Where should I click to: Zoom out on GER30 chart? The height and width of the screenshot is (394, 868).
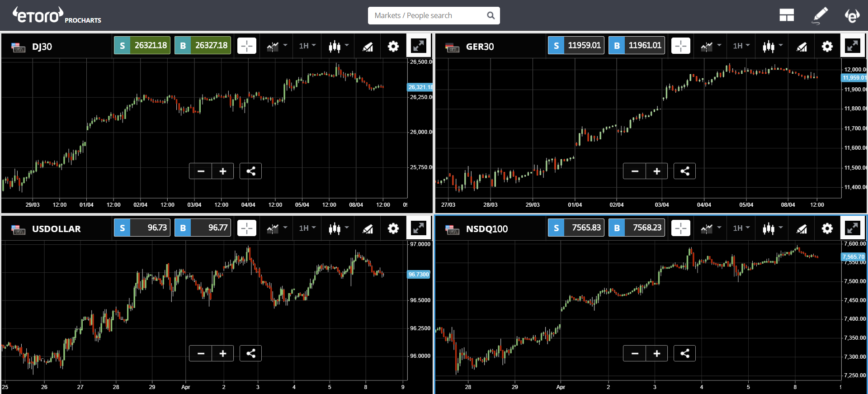[x=635, y=171]
